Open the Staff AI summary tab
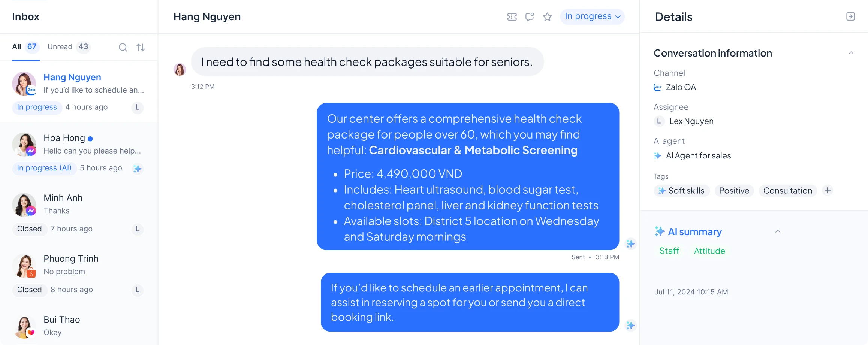Image resolution: width=868 pixels, height=345 pixels. [669, 251]
